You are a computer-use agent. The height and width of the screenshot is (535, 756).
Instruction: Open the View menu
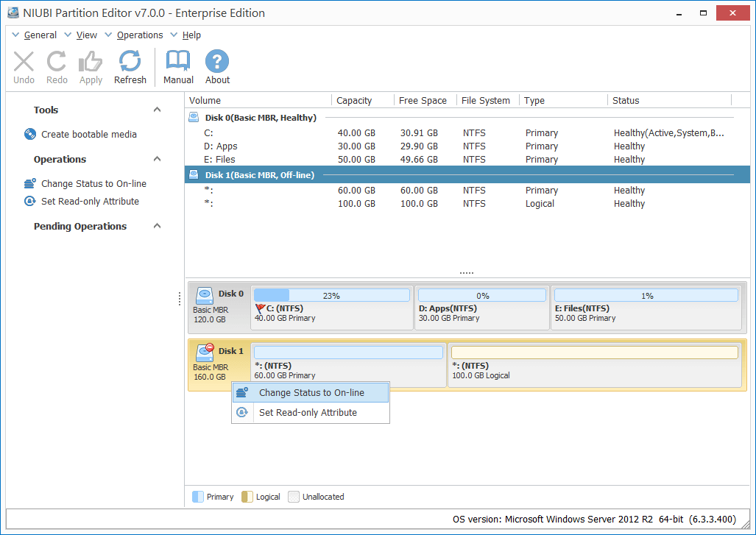click(86, 35)
